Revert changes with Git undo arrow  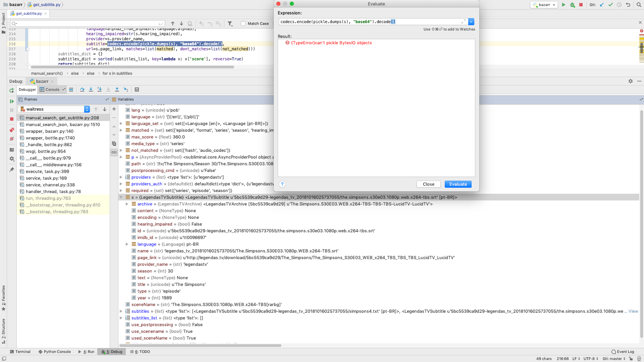(628, 5)
